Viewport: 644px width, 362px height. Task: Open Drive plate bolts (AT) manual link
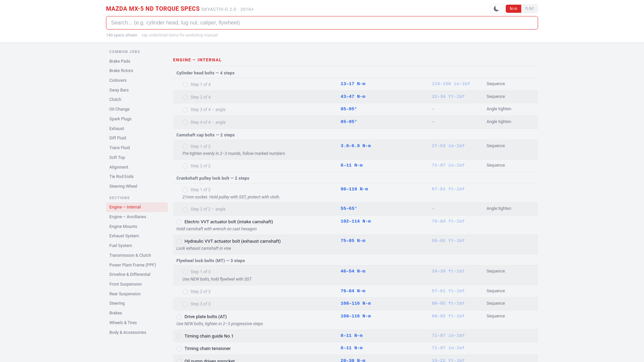click(206, 317)
